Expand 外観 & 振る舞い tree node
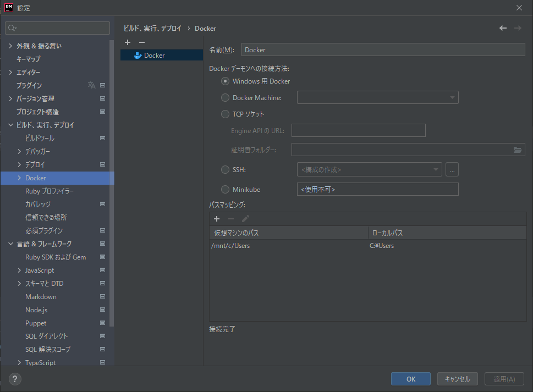Screen dimensions: 533x392 (10, 46)
